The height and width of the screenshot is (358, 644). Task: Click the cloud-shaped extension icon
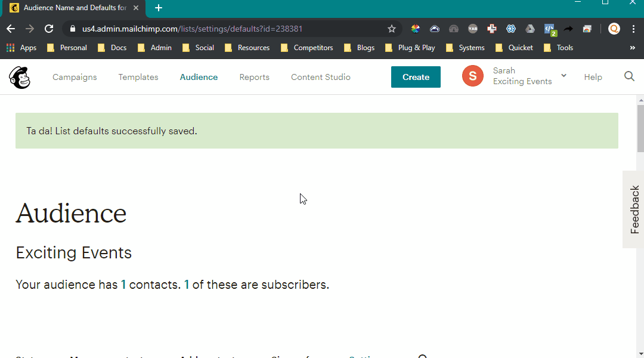[435, 29]
